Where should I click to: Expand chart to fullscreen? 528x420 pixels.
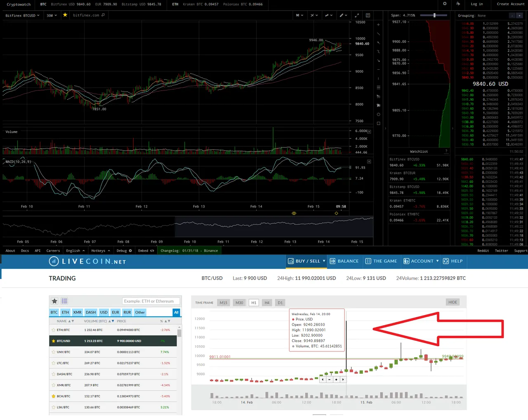point(357,15)
